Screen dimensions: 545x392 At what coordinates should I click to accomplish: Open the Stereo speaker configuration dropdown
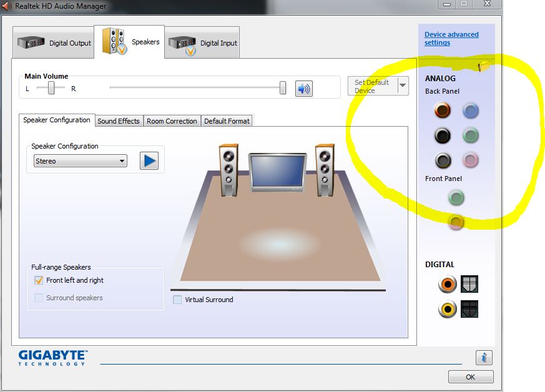[81, 161]
